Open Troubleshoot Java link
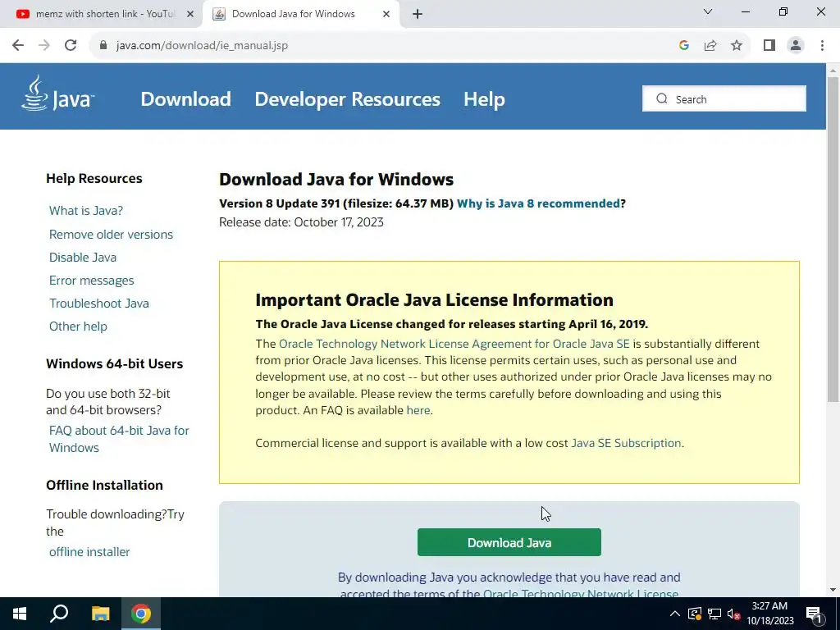Screen dimensions: 840x630 tap(99, 304)
